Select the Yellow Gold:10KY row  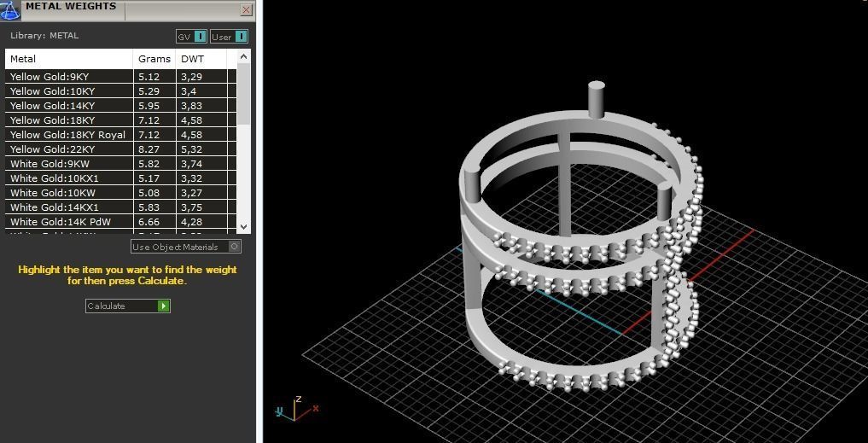120,90
